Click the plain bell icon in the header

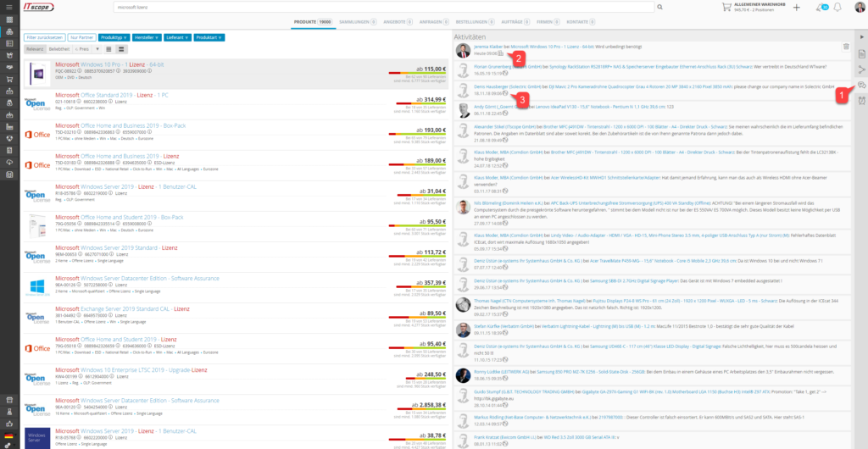837,7
